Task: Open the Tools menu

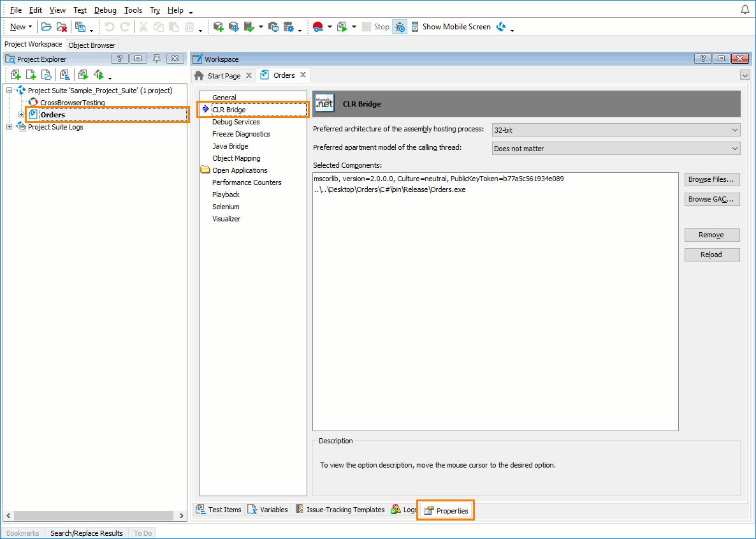Action: tap(133, 10)
